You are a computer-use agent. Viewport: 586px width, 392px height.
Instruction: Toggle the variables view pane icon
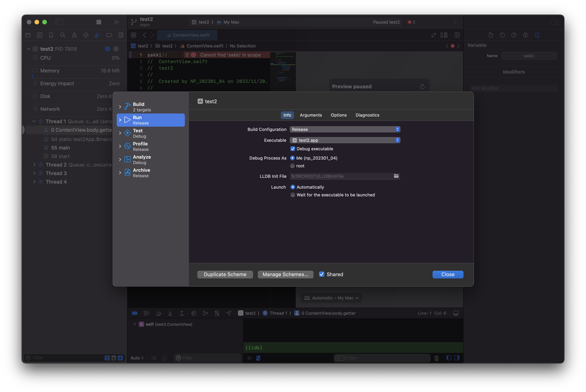[449, 358]
